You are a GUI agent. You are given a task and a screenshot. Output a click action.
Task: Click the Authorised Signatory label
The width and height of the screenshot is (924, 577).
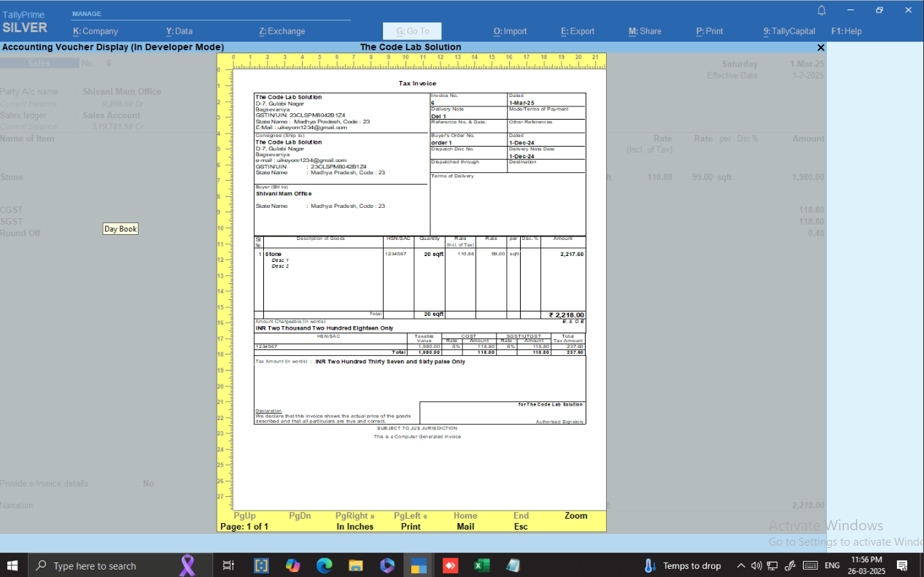pyautogui.click(x=559, y=422)
